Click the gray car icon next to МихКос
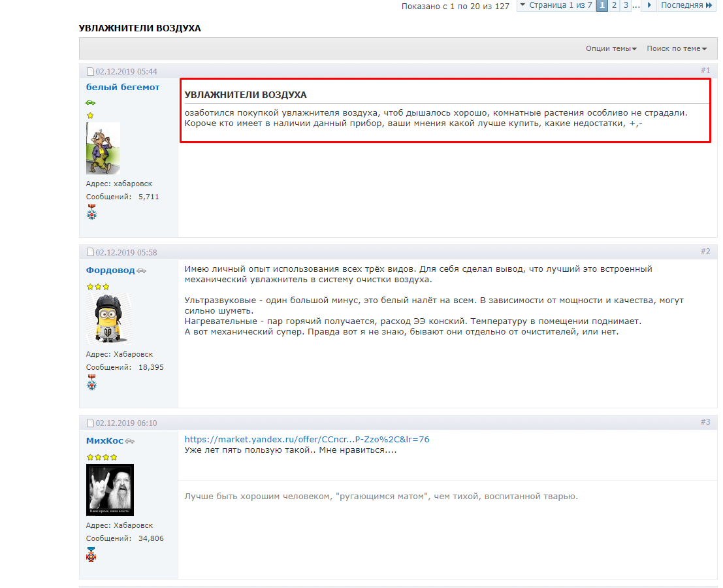This screenshot has width=723, height=588. click(130, 442)
